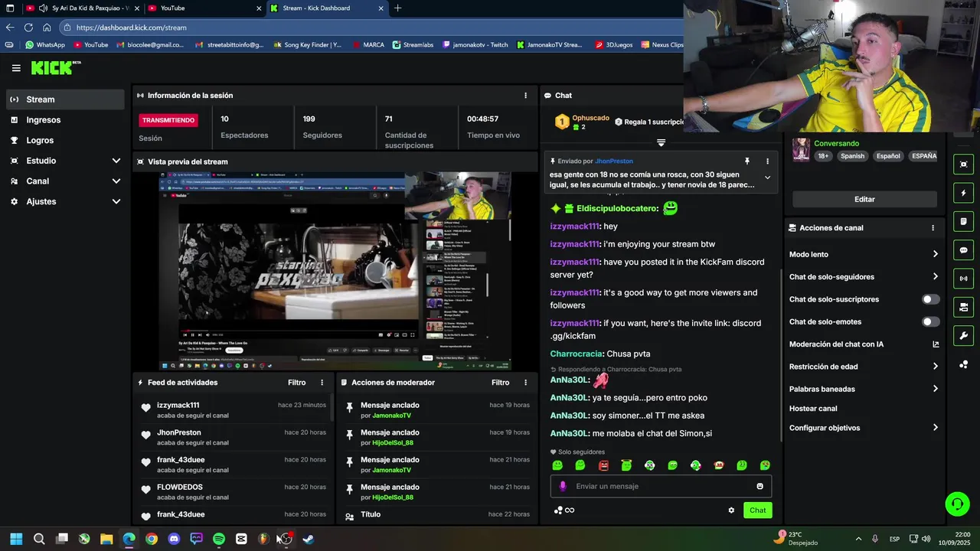The height and width of the screenshot is (551, 980).
Task: Select Logros in the sidebar
Action: 65,141
